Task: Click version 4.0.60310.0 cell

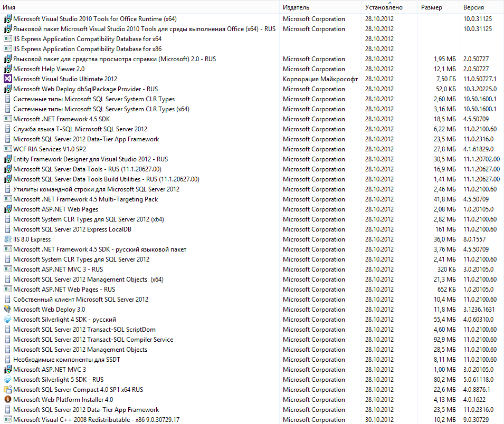Action: (x=478, y=319)
